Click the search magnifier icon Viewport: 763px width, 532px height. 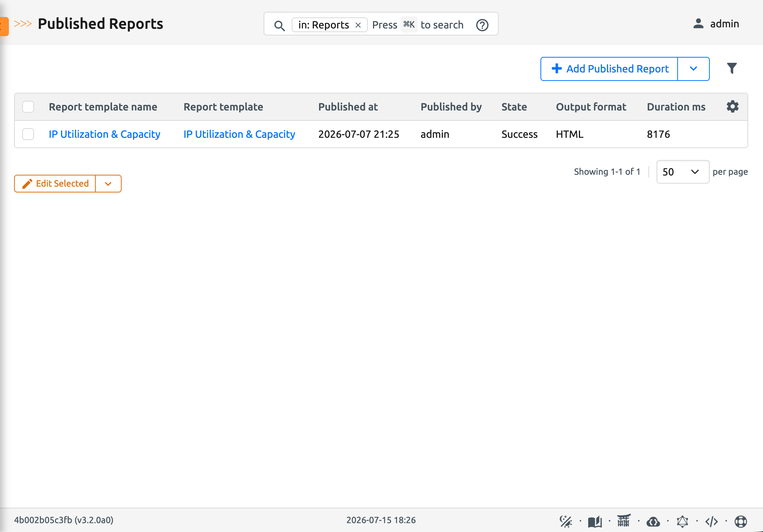[x=279, y=25]
